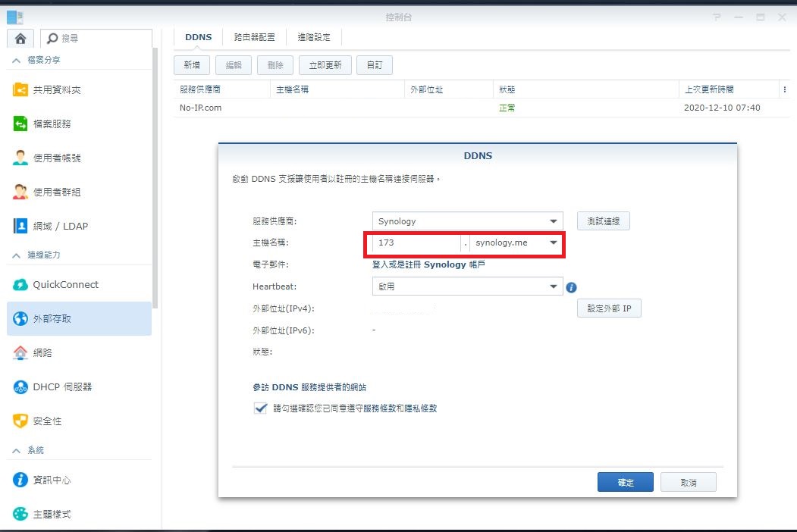Click Add (新增) button
This screenshot has height=532, width=797.
(192, 65)
